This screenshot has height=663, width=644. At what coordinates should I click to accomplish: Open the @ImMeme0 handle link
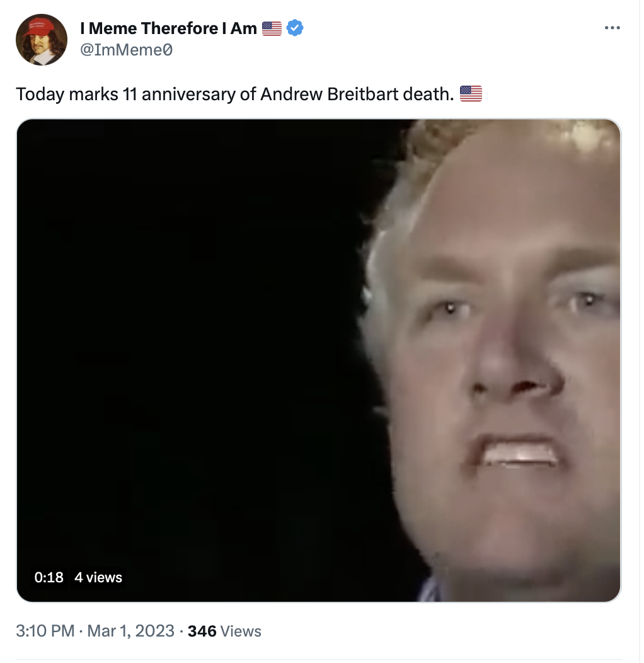(x=126, y=50)
